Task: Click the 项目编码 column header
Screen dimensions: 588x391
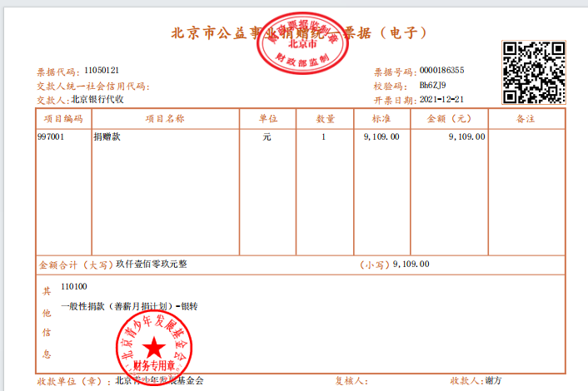Action: [x=63, y=119]
